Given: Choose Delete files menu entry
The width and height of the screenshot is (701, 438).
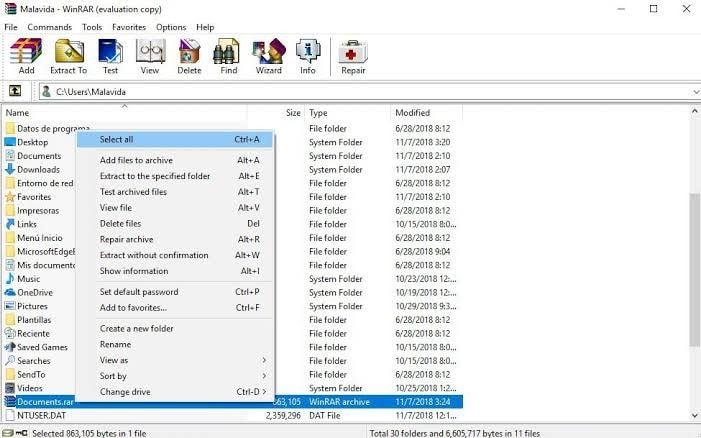Looking at the screenshot, I should 175,223.
